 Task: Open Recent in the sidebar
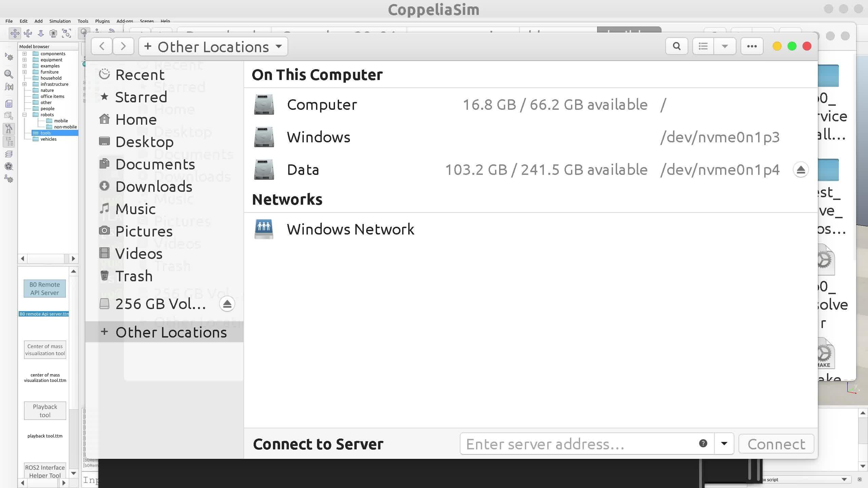pos(164,75)
